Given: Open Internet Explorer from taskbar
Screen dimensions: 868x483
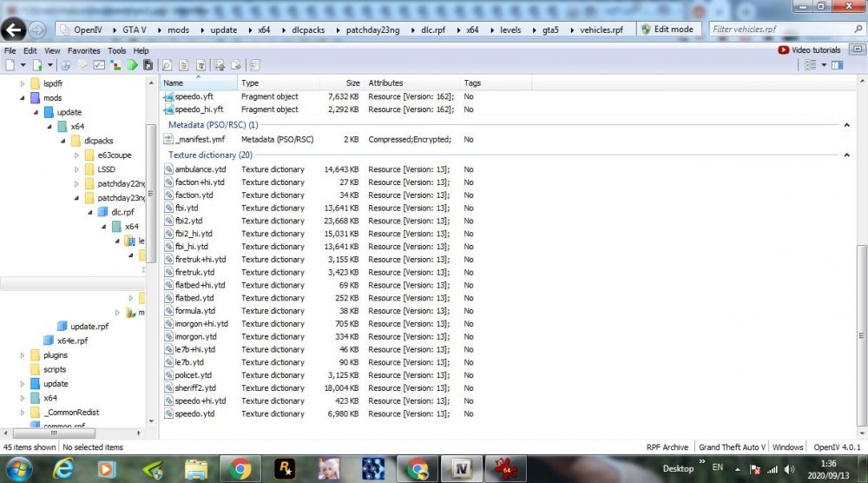Looking at the screenshot, I should pyautogui.click(x=63, y=469).
